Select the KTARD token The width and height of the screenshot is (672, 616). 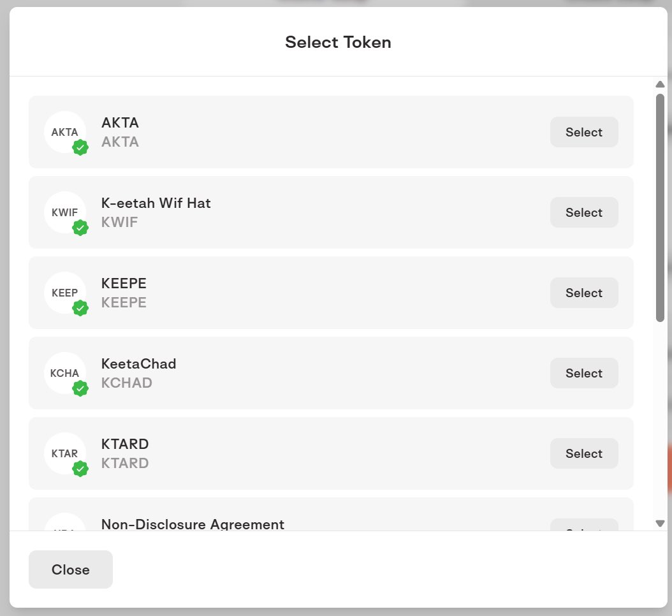(583, 453)
